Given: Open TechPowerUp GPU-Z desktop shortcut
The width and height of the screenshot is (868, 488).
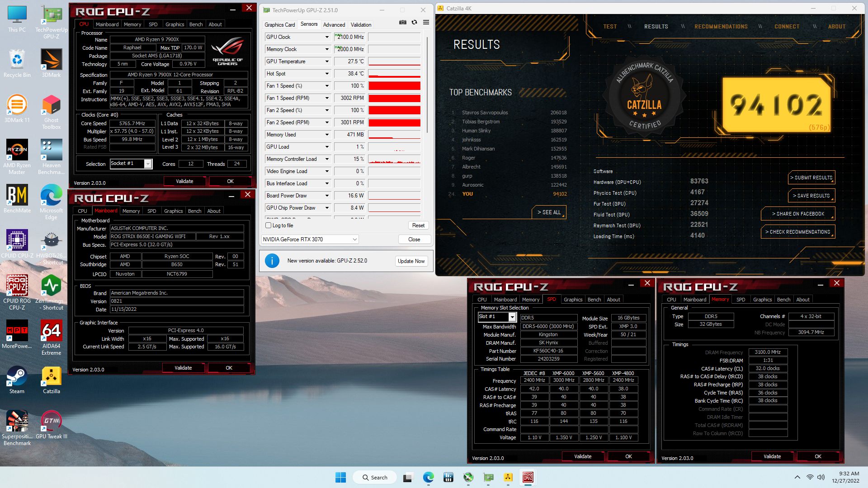Looking at the screenshot, I should 51,22.
